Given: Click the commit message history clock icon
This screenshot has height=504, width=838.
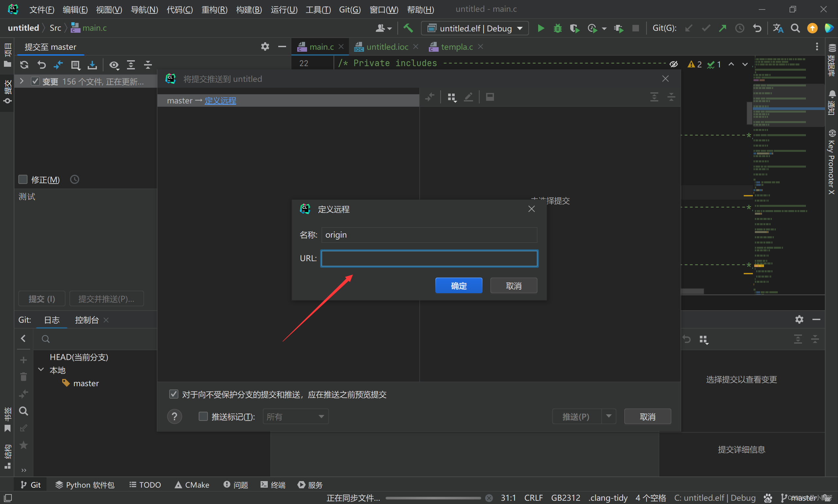Looking at the screenshot, I should click(74, 179).
